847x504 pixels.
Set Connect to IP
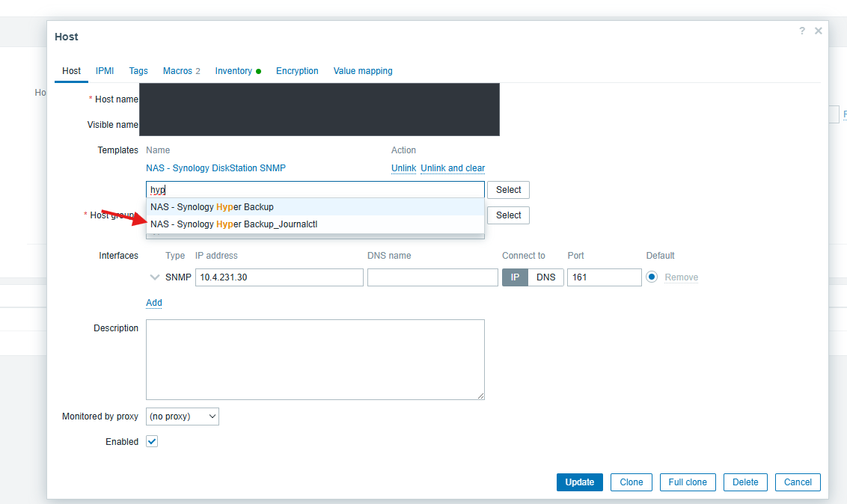[515, 277]
